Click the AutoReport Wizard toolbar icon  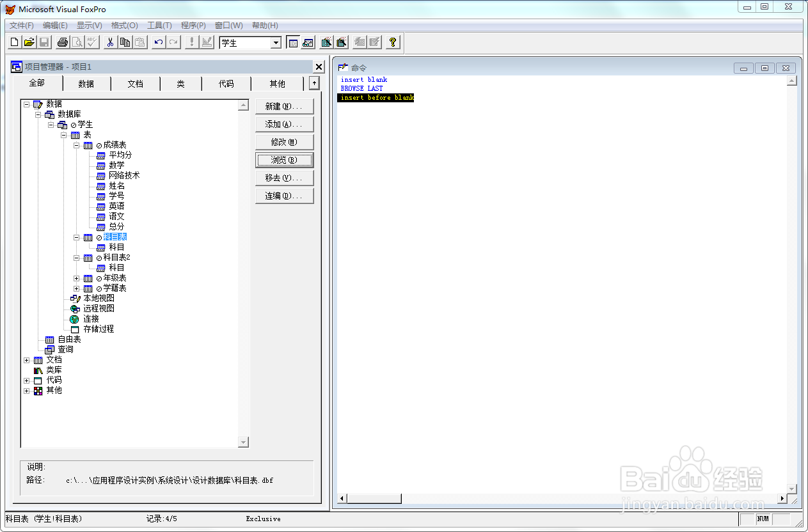click(375, 42)
